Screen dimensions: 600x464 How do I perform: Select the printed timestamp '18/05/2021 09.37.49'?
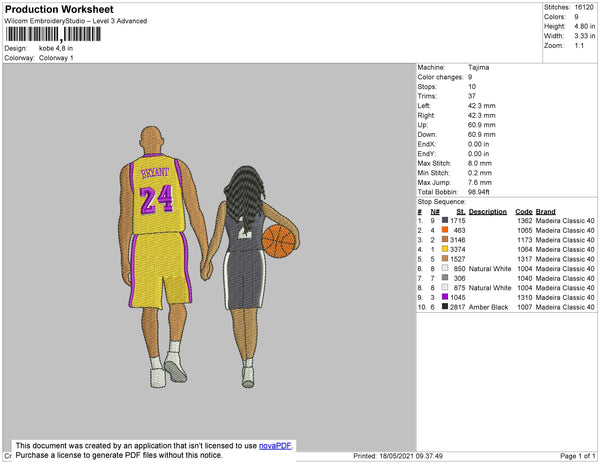[411, 456]
